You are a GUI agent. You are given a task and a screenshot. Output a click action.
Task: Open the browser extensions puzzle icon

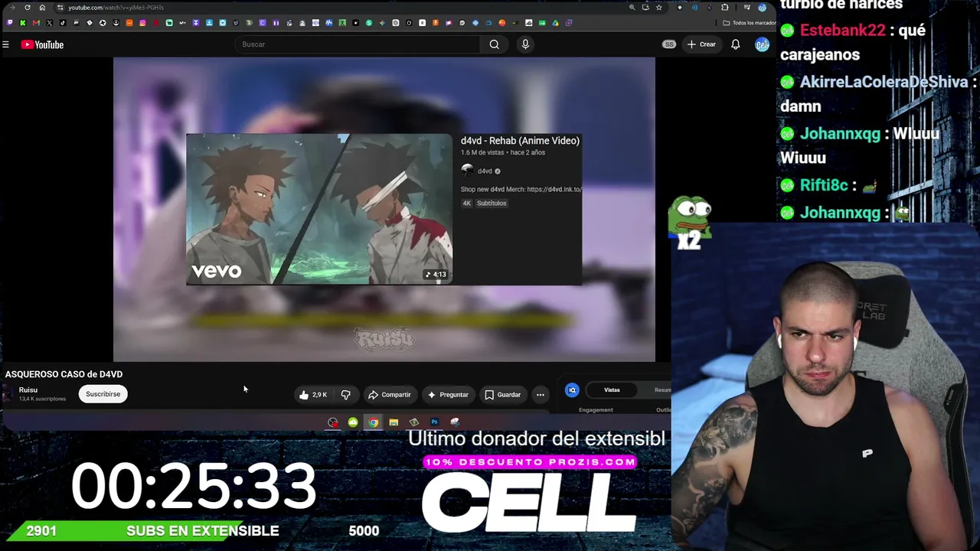725,8
